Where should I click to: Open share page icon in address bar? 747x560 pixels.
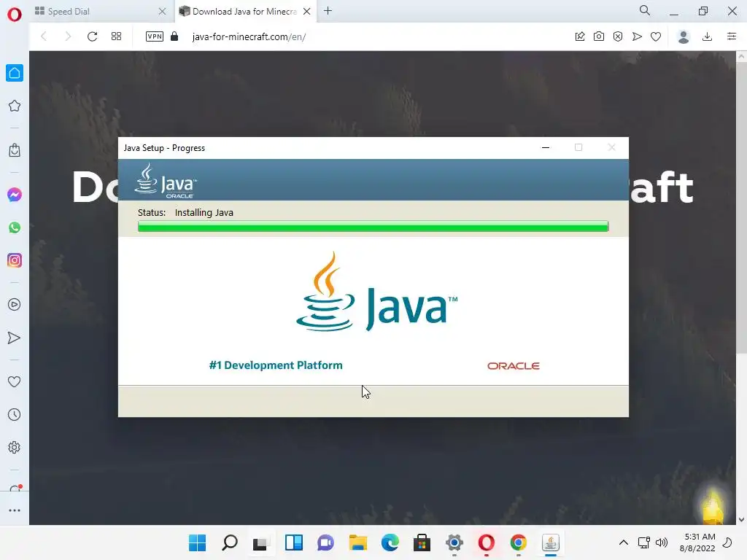tap(580, 36)
